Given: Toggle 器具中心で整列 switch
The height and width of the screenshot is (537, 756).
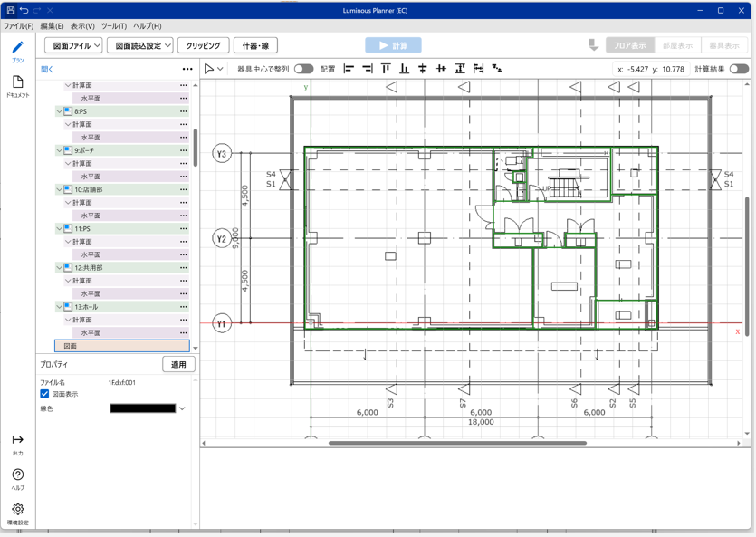Looking at the screenshot, I should coord(303,69).
